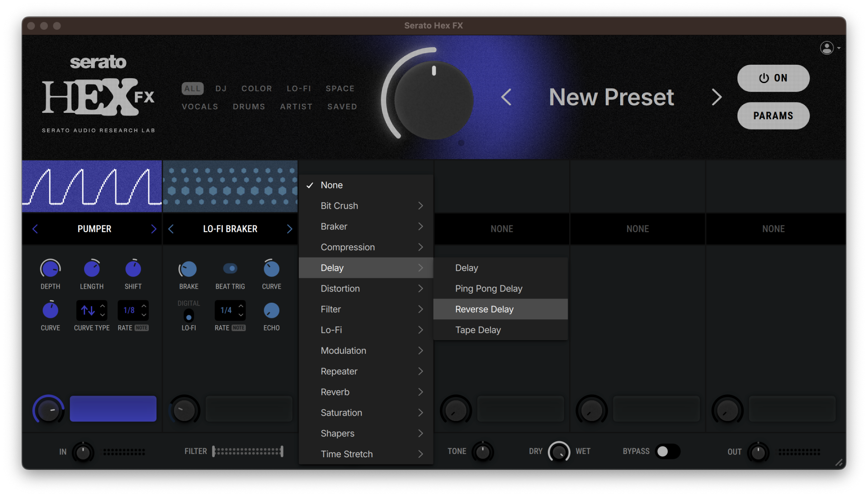
Task: Click the SHIFT knob on PUMPER effect
Action: click(x=133, y=267)
